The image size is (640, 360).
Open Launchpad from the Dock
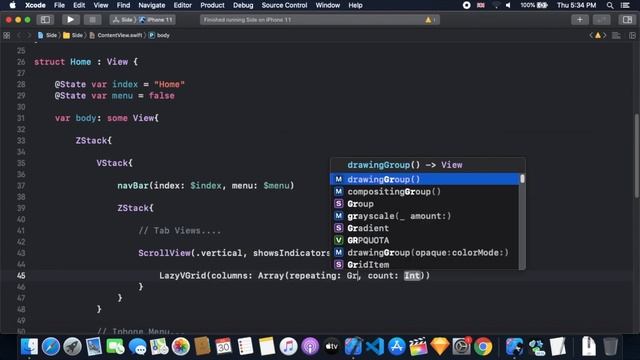(72, 347)
